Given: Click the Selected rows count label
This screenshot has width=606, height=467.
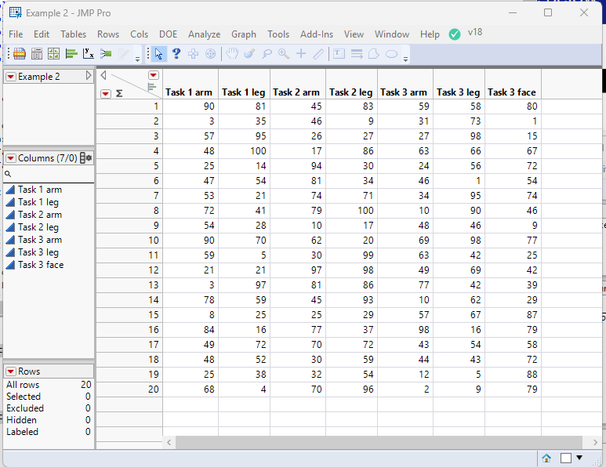Looking at the screenshot, I should (x=23, y=397).
